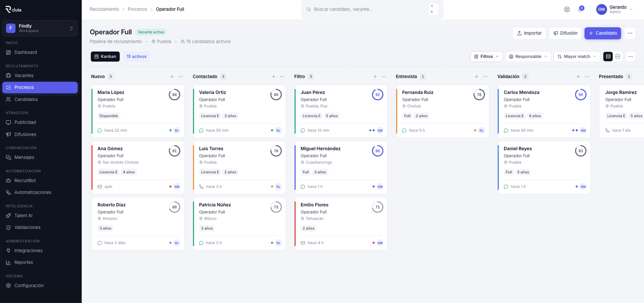This screenshot has width=644, height=303.
Task: Click the add Candidato button
Action: (603, 33)
